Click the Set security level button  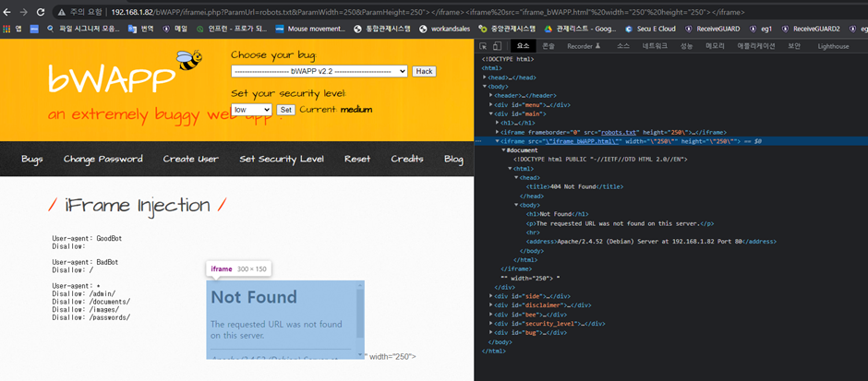(x=286, y=110)
